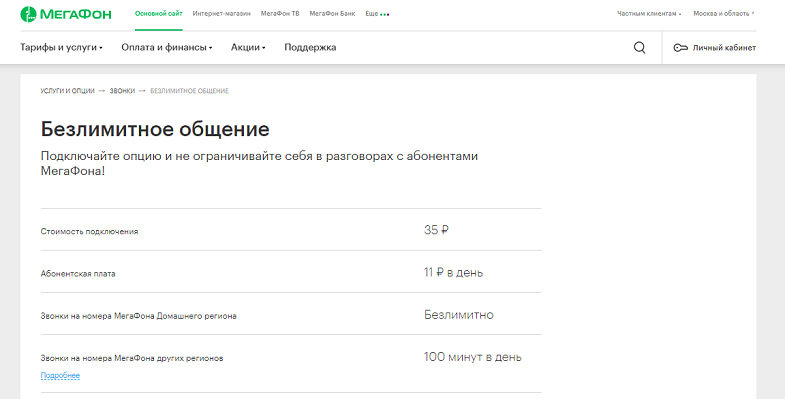Click the Безлимитное общение page heading

click(155, 129)
